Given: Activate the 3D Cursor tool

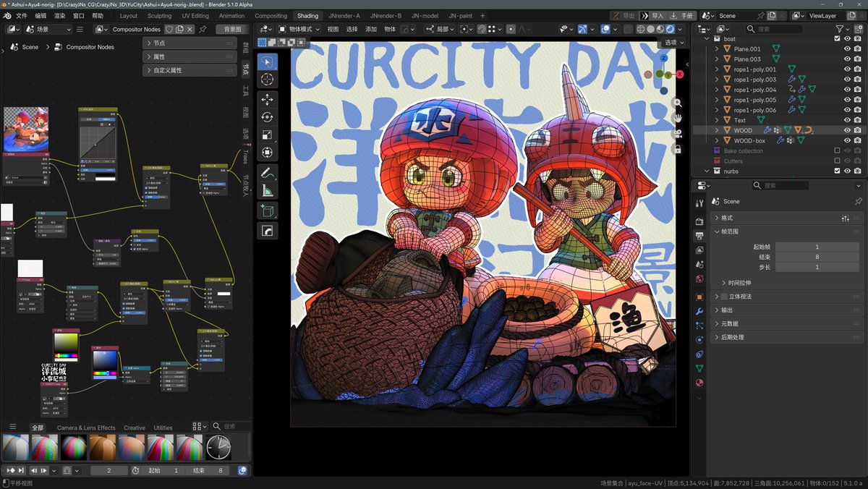Looking at the screenshot, I should tap(267, 80).
